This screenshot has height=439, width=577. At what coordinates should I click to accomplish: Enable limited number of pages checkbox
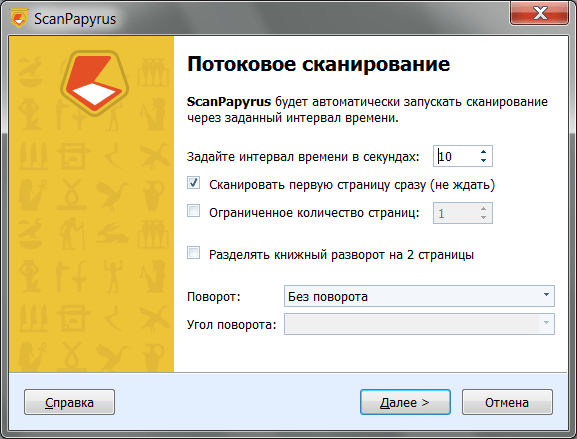(x=194, y=211)
